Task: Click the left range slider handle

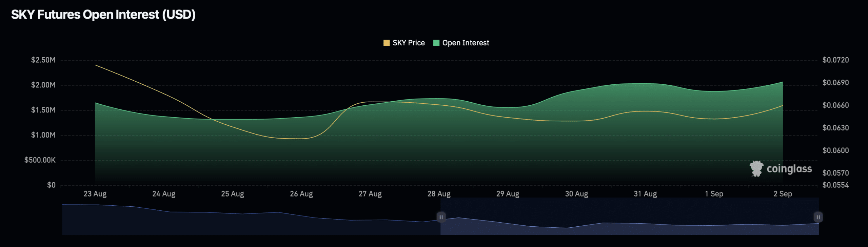Action: (x=441, y=217)
